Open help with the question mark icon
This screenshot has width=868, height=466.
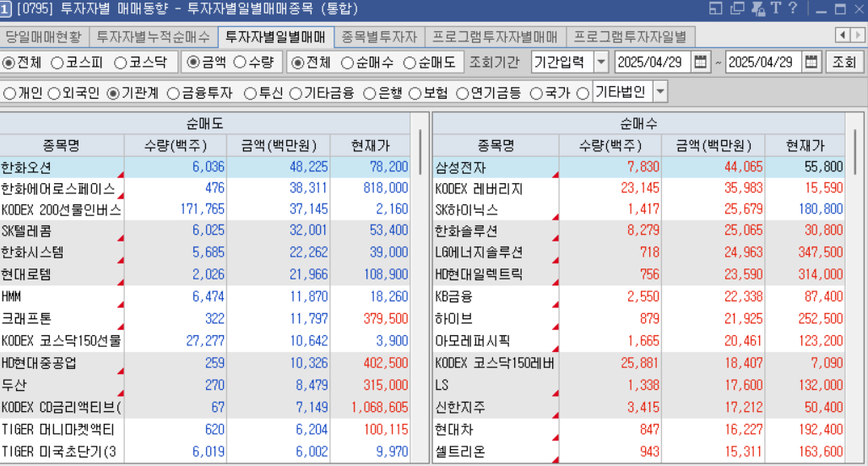coord(793,8)
